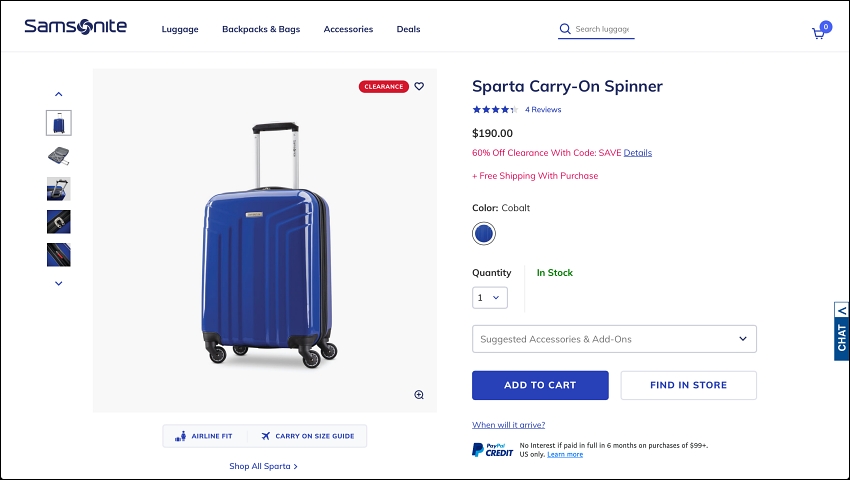
Task: Zoom the product image with magnifier
Action: tap(419, 395)
